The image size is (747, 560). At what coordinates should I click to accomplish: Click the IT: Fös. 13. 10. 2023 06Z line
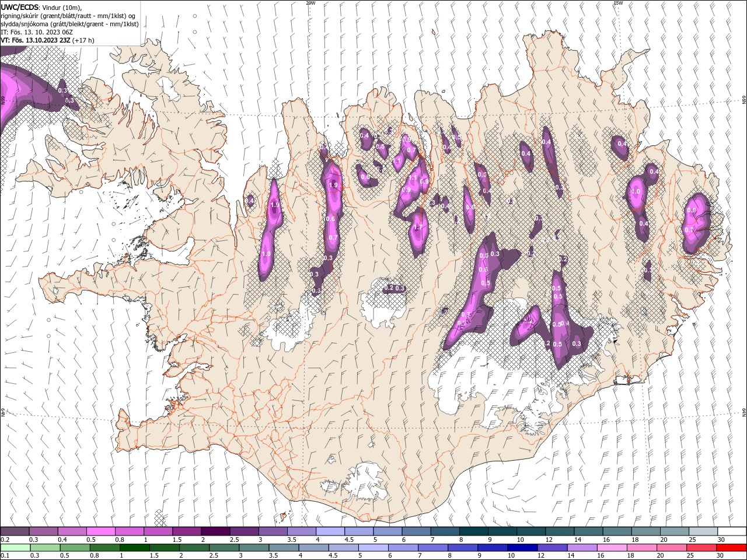[x=37, y=32]
